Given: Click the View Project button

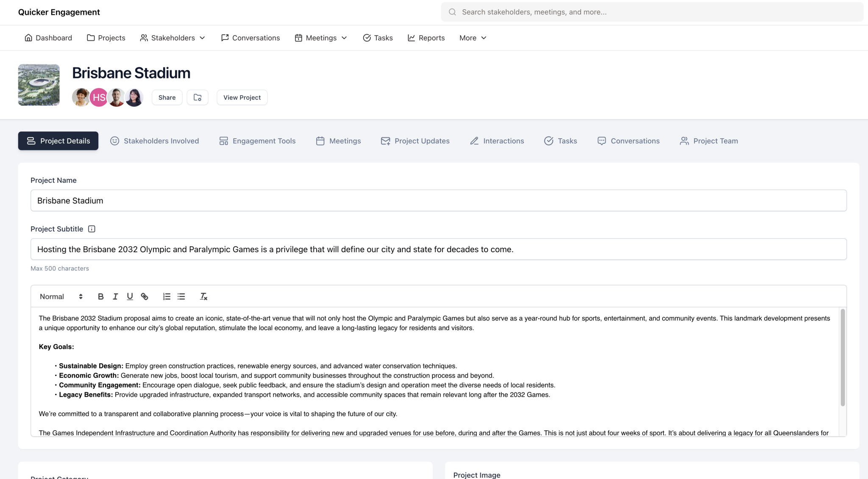Looking at the screenshot, I should tap(242, 97).
